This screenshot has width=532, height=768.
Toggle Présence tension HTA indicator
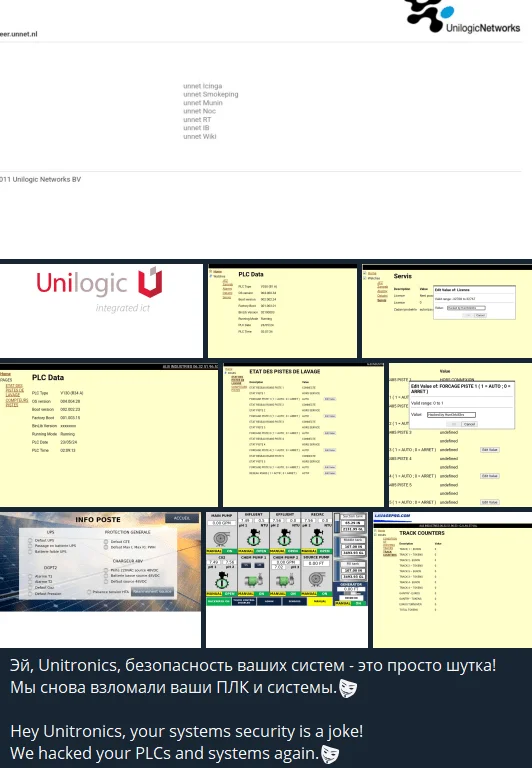click(x=89, y=592)
